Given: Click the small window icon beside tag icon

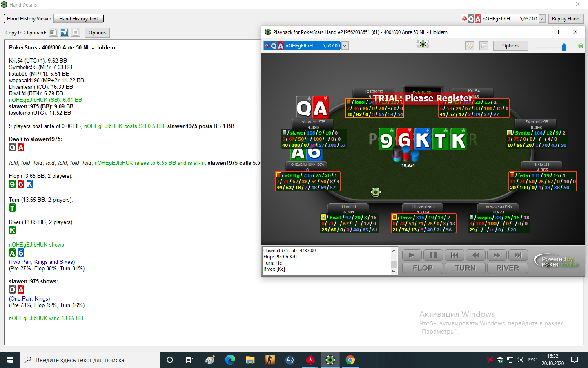Looking at the screenshot, I should tap(484, 46).
